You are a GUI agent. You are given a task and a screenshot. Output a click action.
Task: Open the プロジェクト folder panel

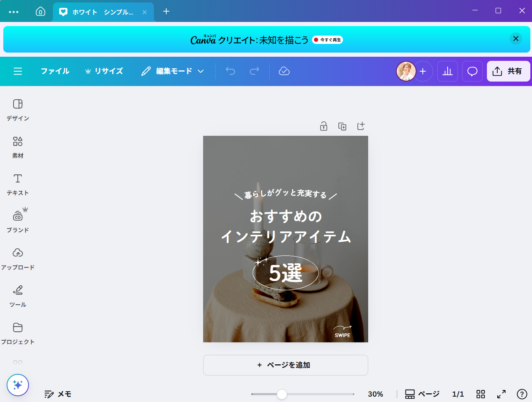pyautogui.click(x=18, y=333)
